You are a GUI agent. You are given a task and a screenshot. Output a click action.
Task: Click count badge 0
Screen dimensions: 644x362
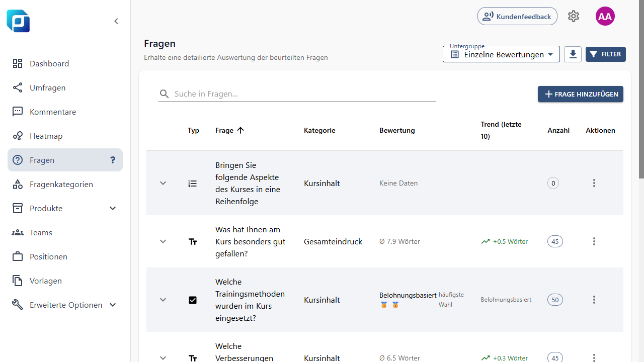(553, 183)
